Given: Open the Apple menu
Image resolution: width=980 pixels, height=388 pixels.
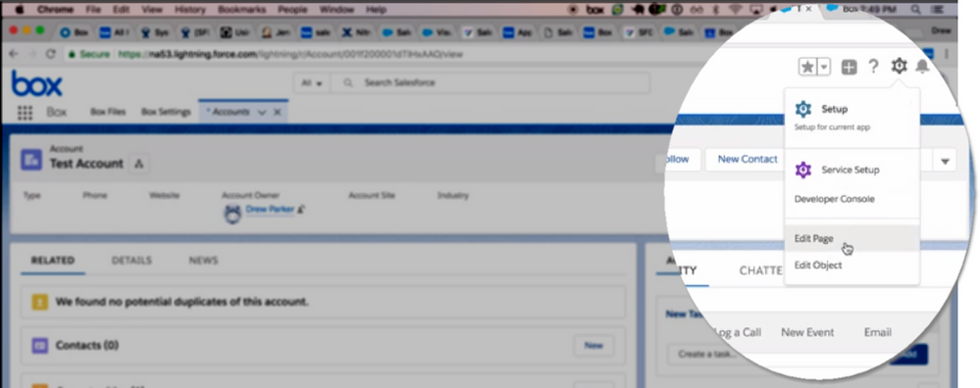Looking at the screenshot, I should [19, 10].
